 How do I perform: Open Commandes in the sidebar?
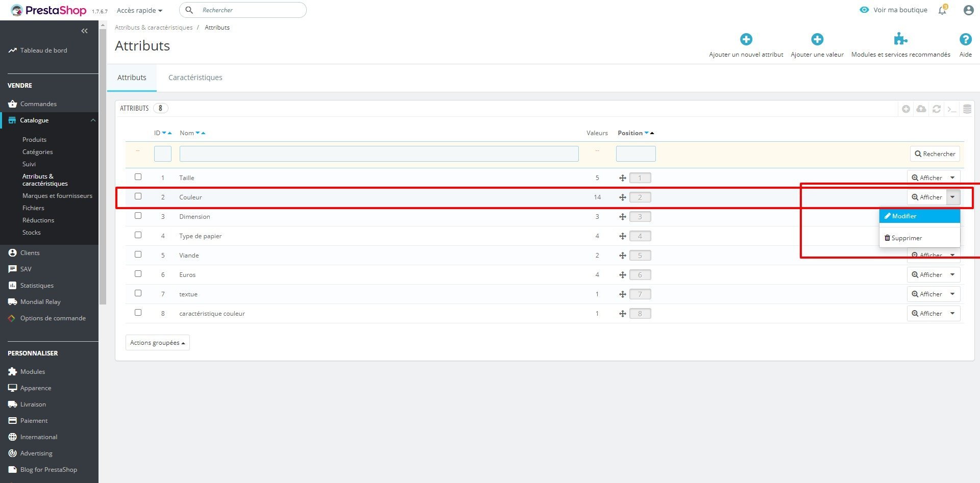click(x=33, y=104)
